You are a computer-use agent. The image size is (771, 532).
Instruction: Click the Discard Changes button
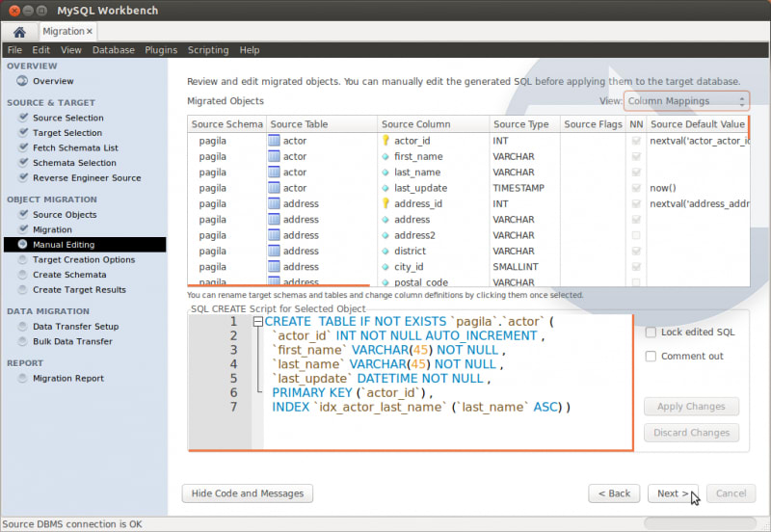pos(691,432)
